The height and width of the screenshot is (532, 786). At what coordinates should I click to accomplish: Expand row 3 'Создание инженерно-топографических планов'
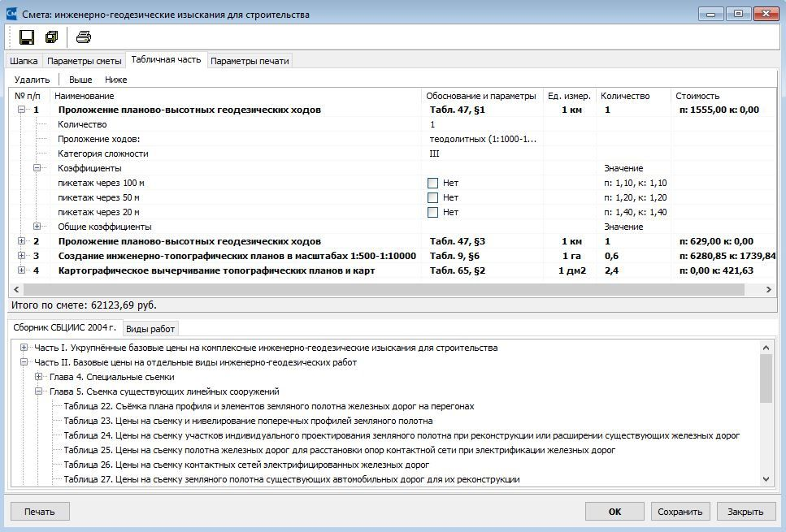(22, 256)
